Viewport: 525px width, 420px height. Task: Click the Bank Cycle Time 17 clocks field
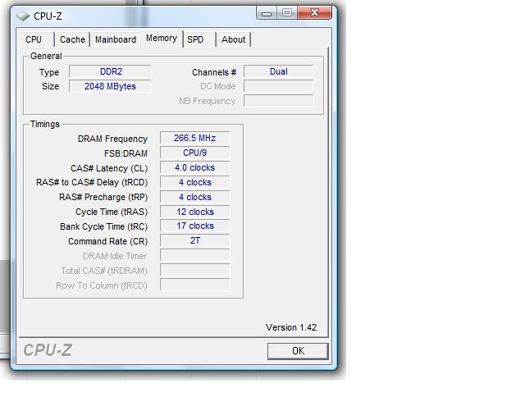(194, 226)
